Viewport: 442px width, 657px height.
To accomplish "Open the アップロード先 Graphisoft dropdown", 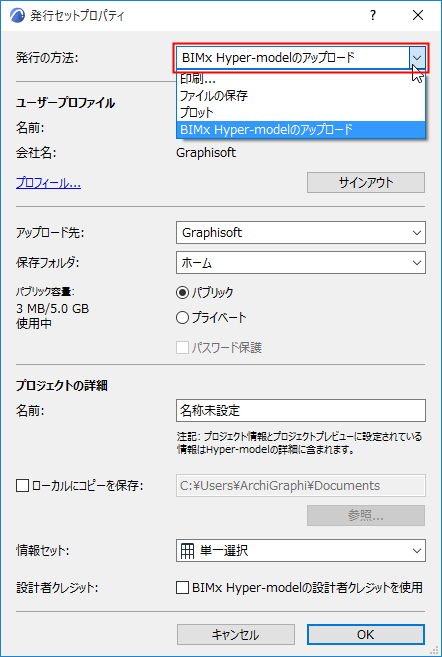I will [x=301, y=233].
